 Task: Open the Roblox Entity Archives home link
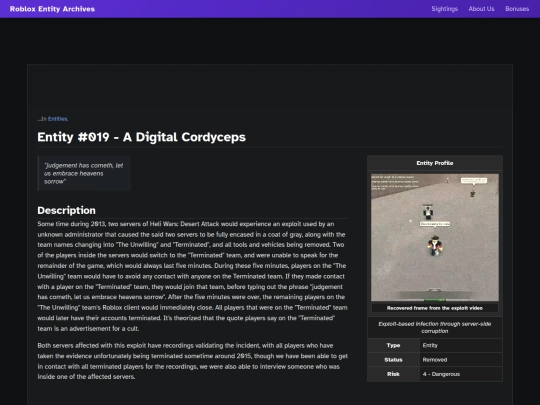pos(52,9)
